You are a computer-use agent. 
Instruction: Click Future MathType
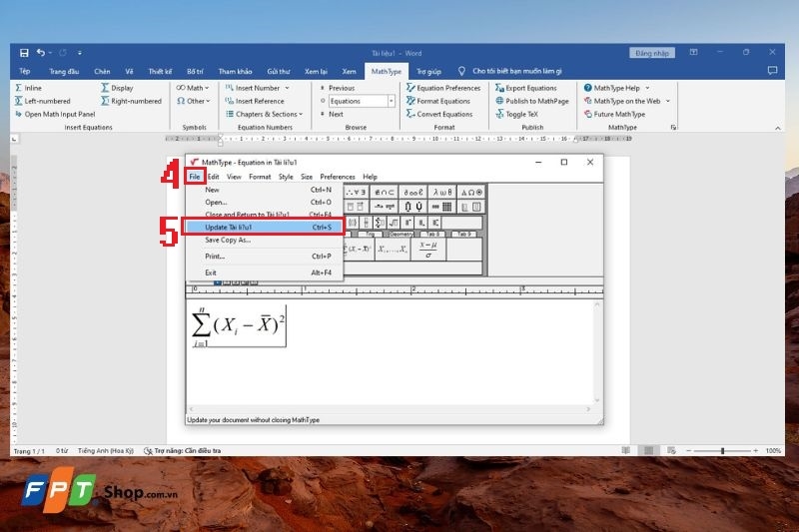614,114
